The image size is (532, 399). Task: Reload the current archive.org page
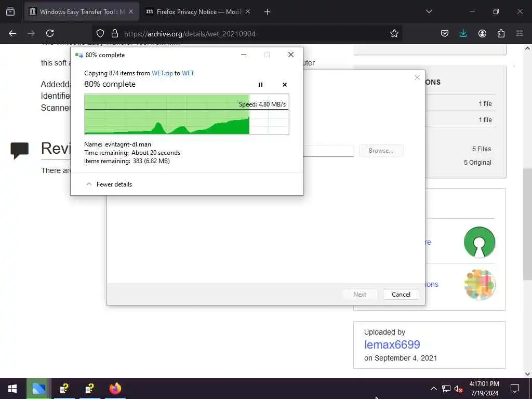50,33
